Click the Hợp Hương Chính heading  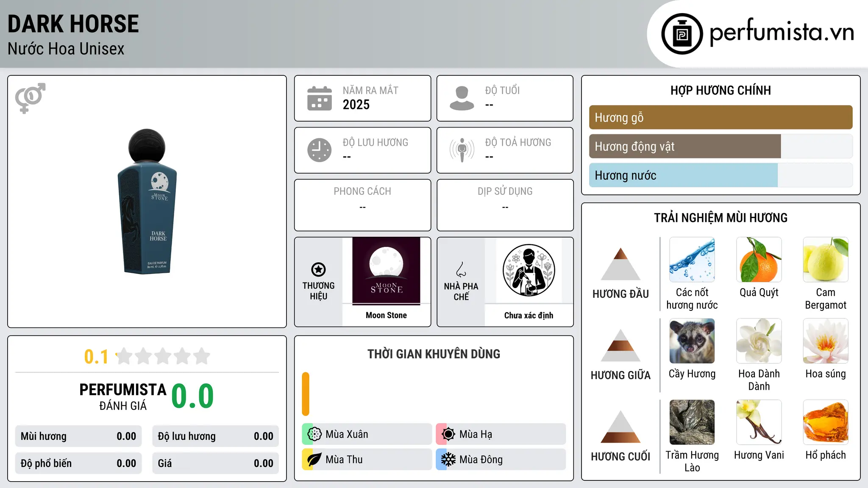pyautogui.click(x=721, y=90)
